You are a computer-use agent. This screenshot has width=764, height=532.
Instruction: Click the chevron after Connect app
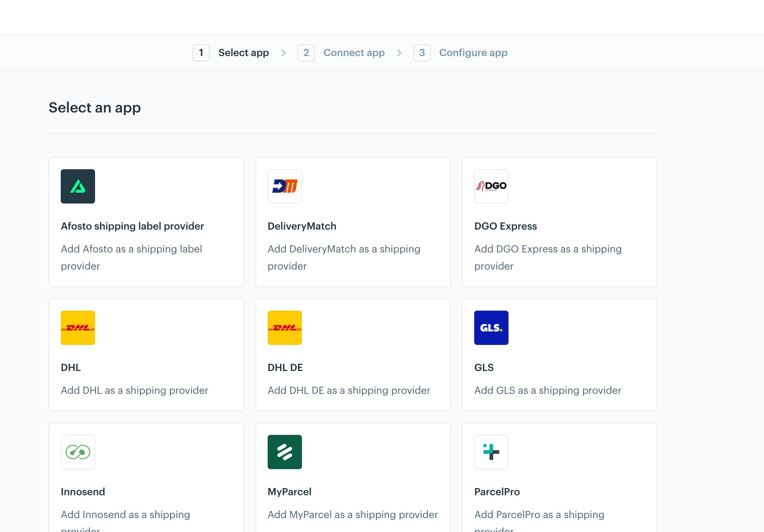[x=399, y=53]
